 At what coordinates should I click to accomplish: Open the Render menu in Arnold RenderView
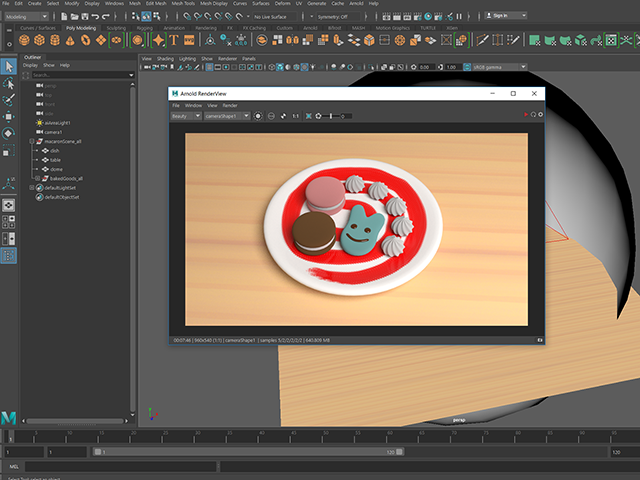(230, 105)
